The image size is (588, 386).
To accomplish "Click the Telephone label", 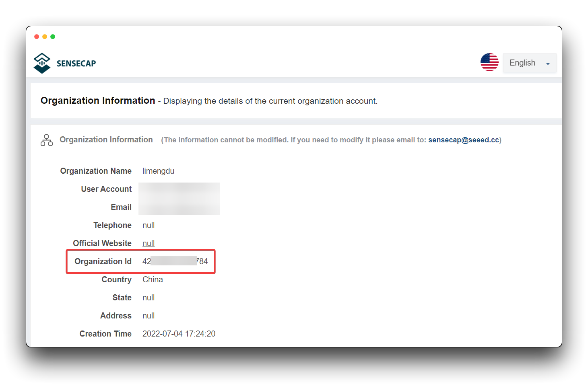I will coord(112,225).
